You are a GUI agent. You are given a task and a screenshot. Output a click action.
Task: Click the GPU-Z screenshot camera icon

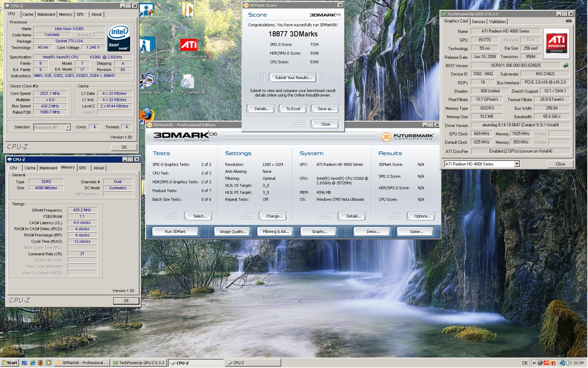click(569, 21)
